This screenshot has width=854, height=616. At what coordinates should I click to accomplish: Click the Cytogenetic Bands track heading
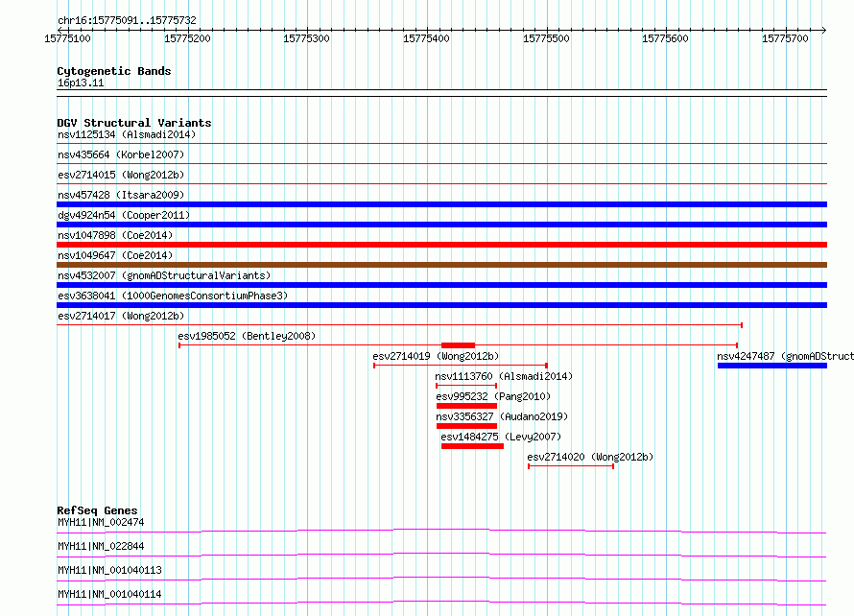[114, 71]
